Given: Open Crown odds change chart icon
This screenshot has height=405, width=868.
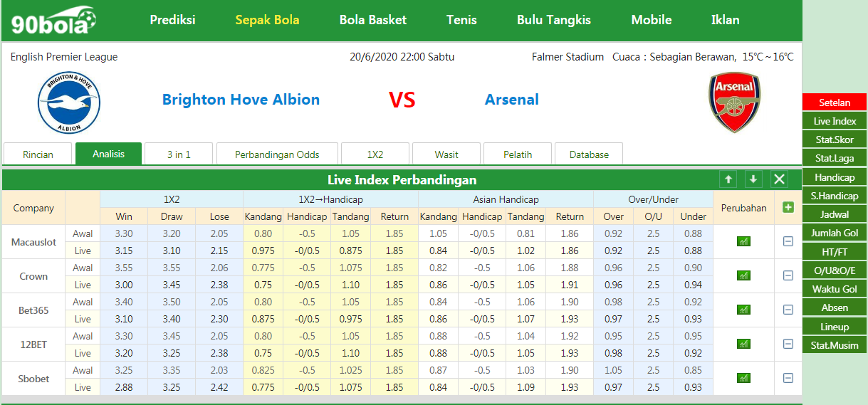Looking at the screenshot, I should pyautogui.click(x=743, y=275).
